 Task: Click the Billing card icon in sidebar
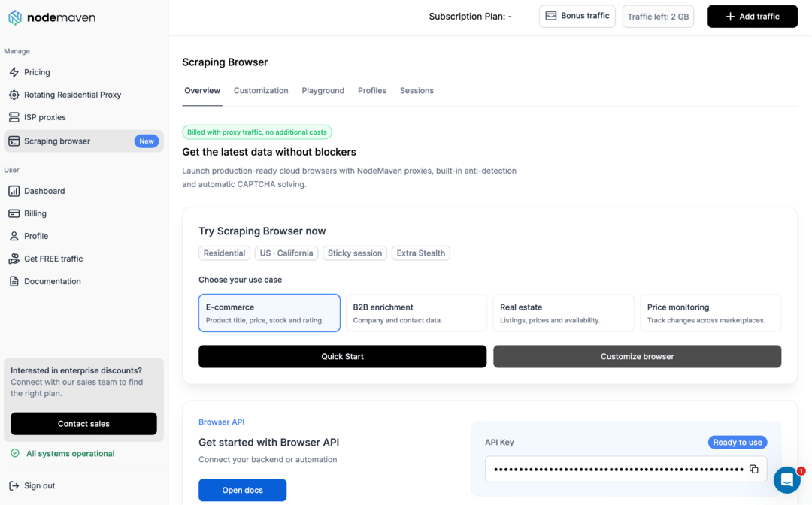tap(14, 213)
